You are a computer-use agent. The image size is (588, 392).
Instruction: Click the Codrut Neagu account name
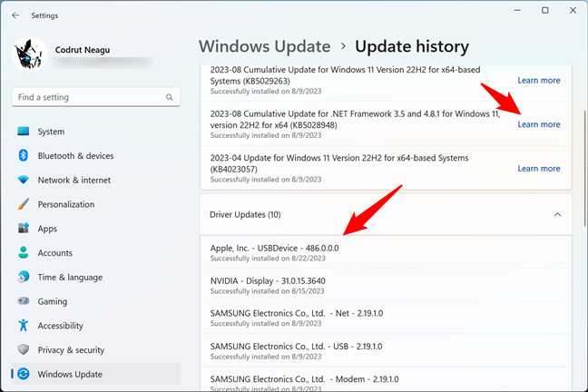click(83, 50)
